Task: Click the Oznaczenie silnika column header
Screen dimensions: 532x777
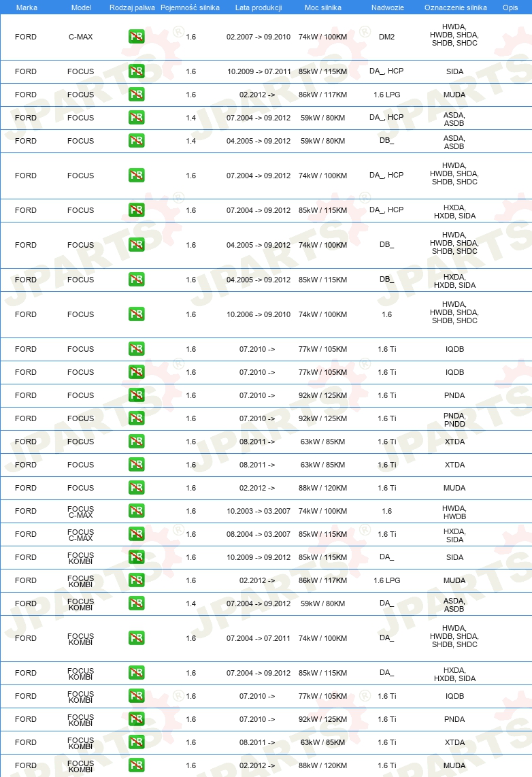Action: pyautogui.click(x=455, y=7)
